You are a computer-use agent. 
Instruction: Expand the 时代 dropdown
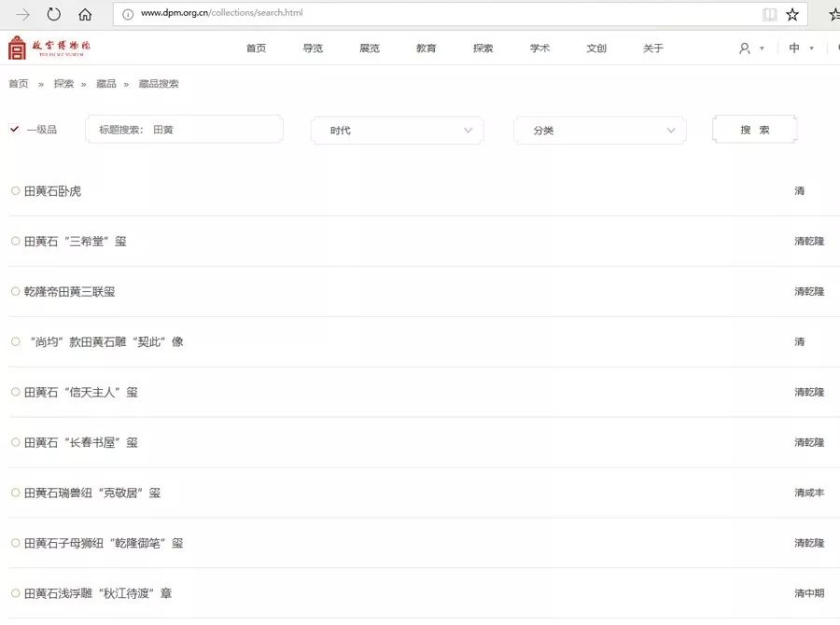[397, 131]
